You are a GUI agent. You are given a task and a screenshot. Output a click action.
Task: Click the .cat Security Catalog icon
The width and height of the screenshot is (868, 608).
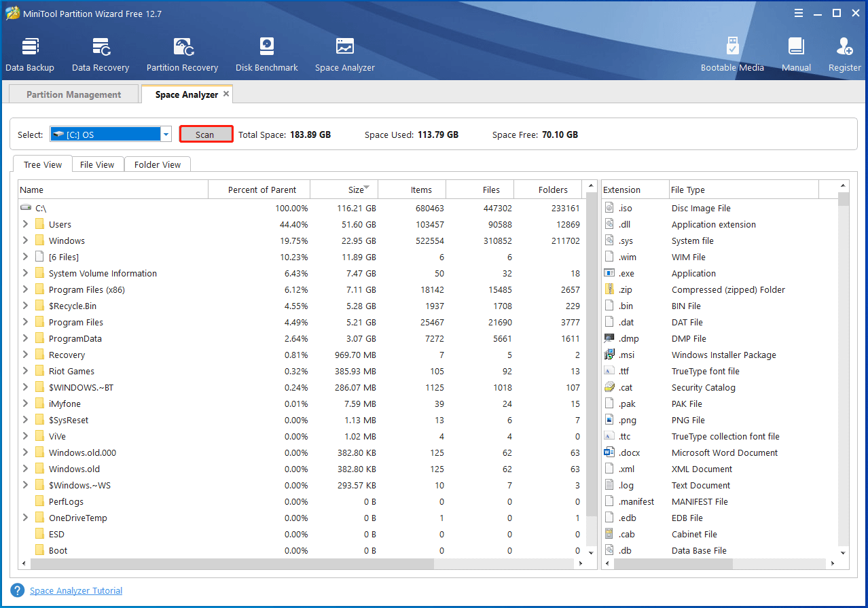[x=609, y=387]
